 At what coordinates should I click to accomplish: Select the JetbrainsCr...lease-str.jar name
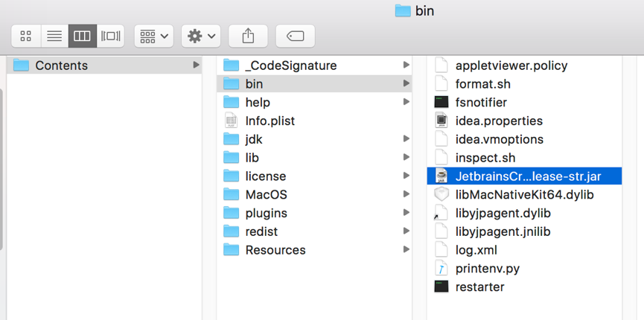[x=528, y=176]
